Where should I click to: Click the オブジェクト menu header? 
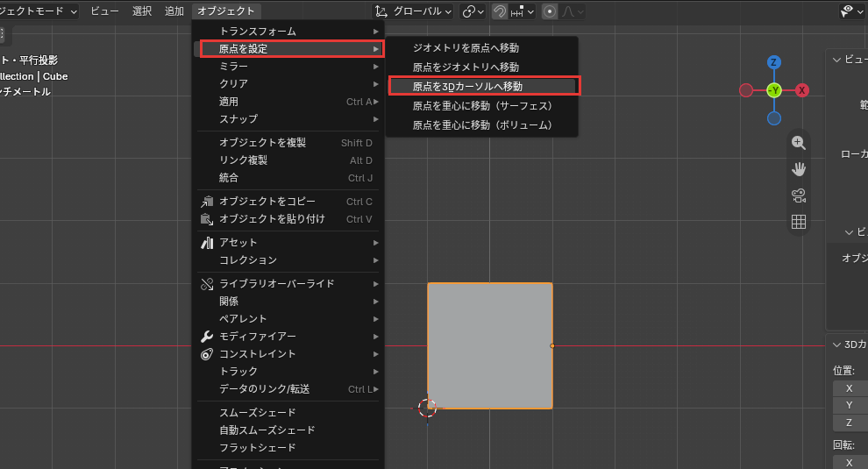tap(226, 11)
